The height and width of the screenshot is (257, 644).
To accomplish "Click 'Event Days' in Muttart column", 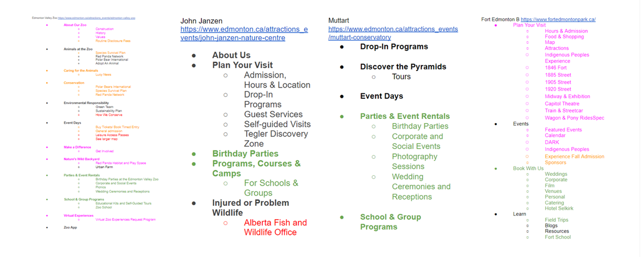I will 382,96.
